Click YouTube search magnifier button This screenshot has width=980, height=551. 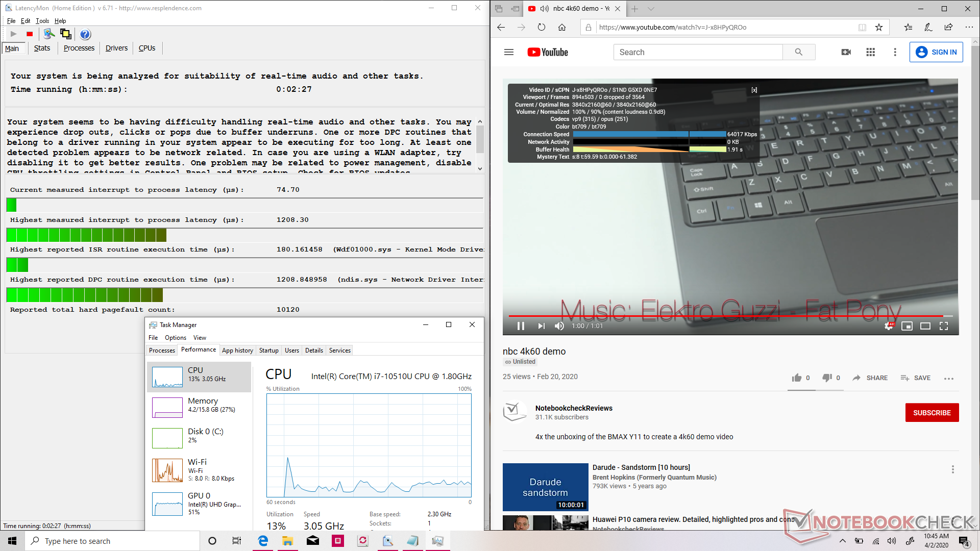[799, 52]
